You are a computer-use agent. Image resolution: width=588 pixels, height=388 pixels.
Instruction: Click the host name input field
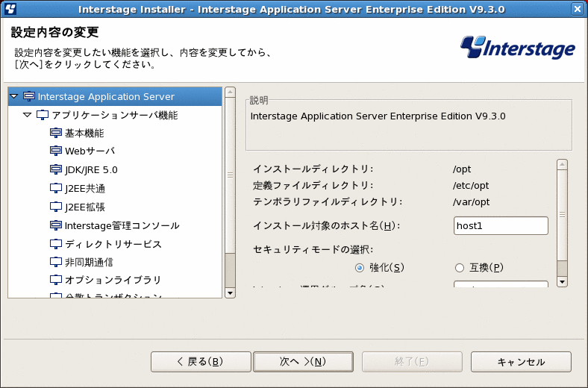(x=501, y=225)
